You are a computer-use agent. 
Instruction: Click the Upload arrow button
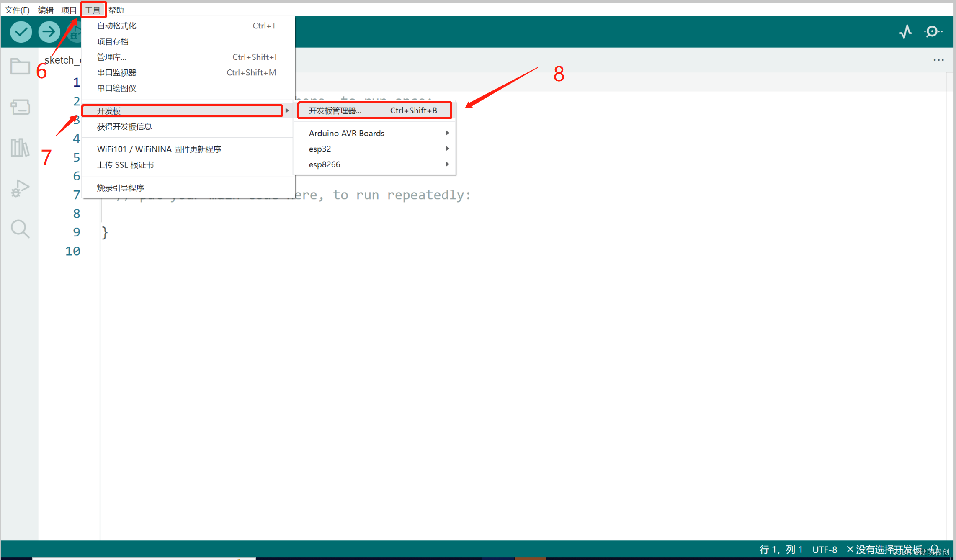(x=49, y=32)
